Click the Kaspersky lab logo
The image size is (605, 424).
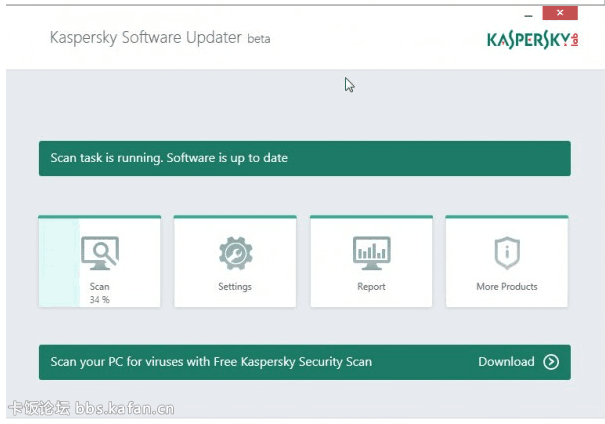(532, 40)
